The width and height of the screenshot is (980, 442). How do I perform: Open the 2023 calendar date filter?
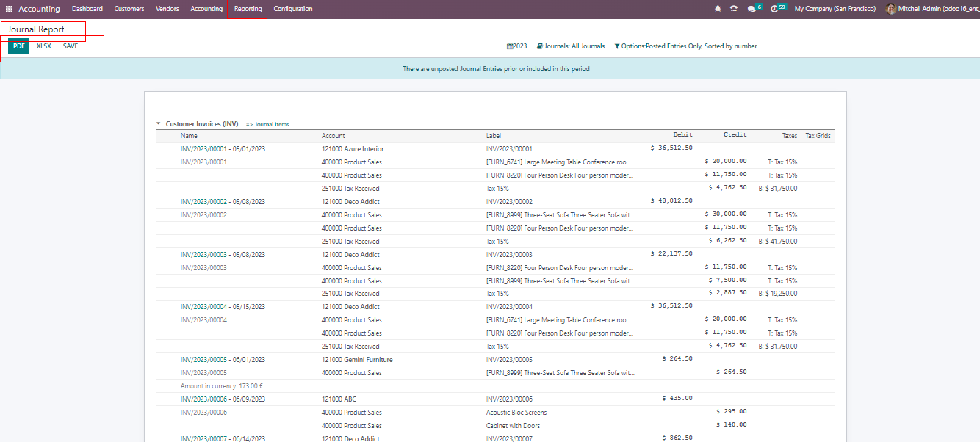[x=517, y=46]
